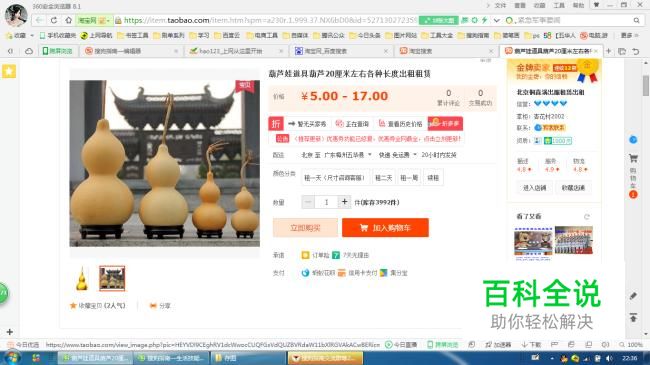Switch to the 淘宝搜索 tab
Image resolution: width=650 pixels, height=365 pixels.
tap(446, 51)
